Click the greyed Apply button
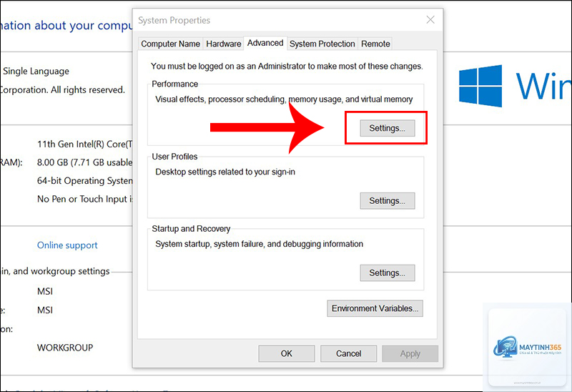The width and height of the screenshot is (572, 392). tap(410, 353)
